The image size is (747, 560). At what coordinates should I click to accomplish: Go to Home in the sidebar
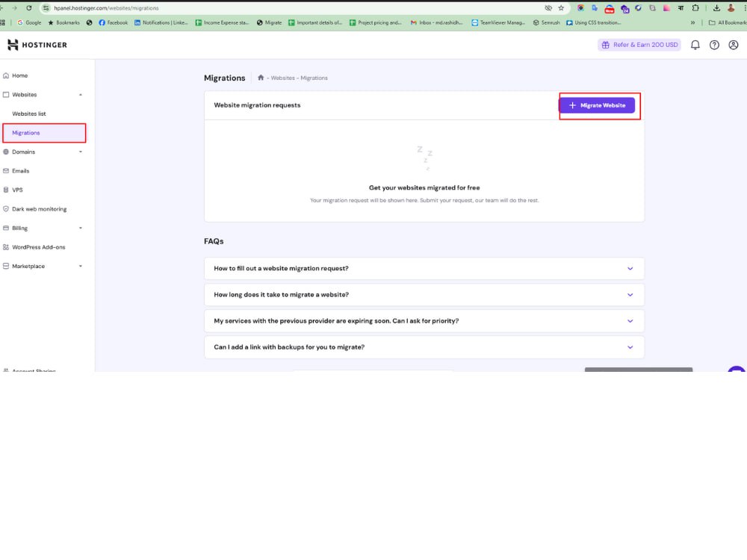[20, 75]
